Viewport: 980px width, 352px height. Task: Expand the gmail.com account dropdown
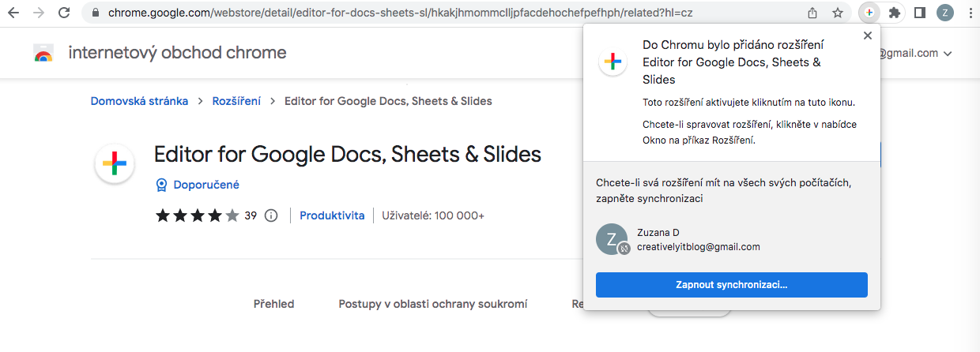click(948, 54)
